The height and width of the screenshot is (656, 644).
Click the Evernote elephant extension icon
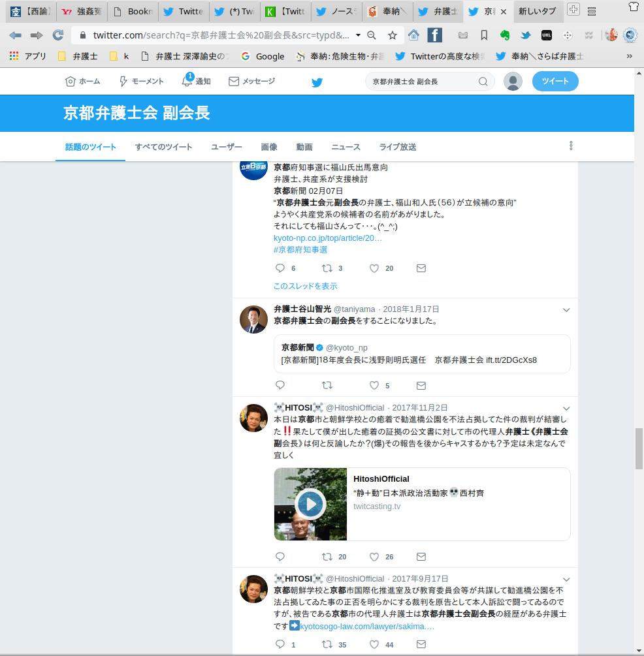click(x=505, y=35)
